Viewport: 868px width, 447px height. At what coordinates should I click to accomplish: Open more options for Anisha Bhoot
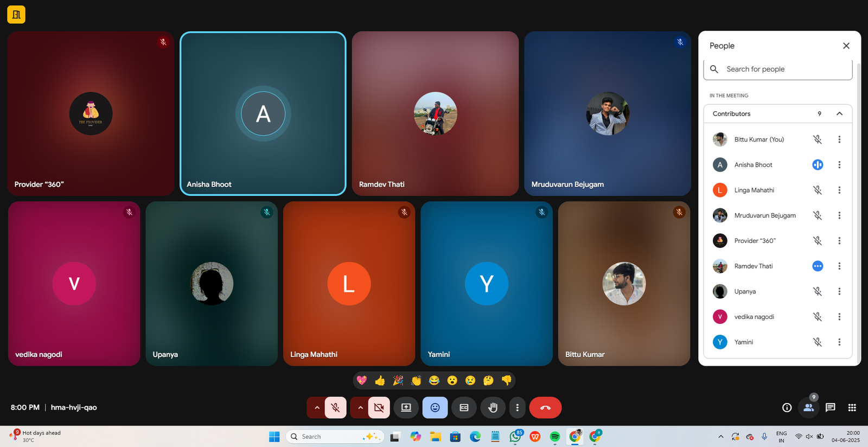point(839,165)
